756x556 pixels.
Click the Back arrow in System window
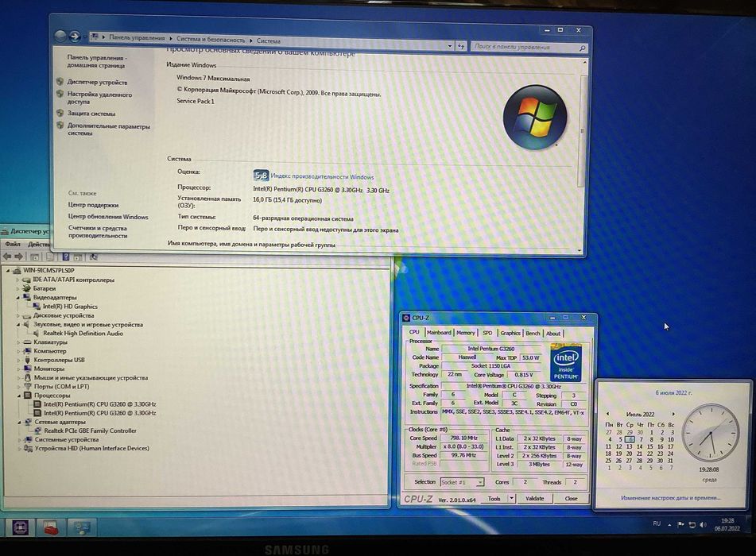click(60, 36)
